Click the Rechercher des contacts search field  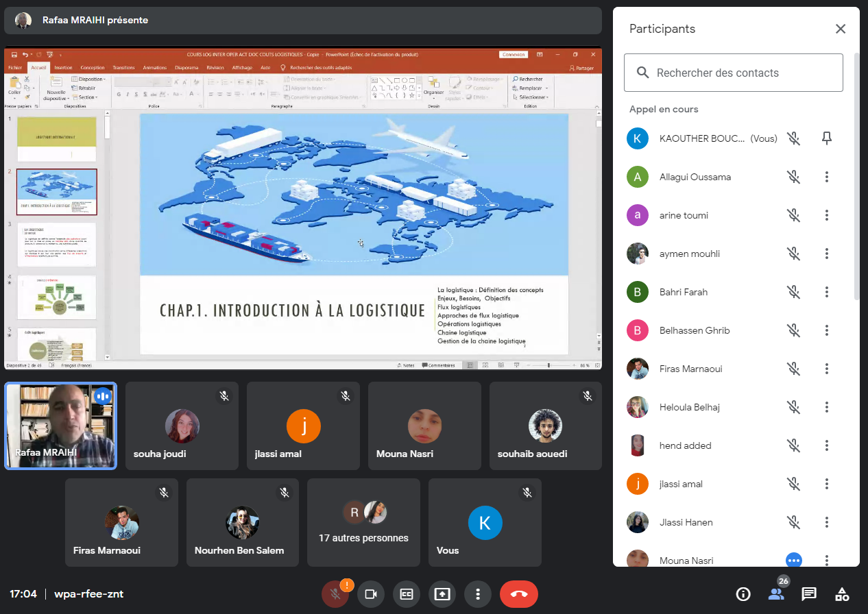click(x=733, y=73)
